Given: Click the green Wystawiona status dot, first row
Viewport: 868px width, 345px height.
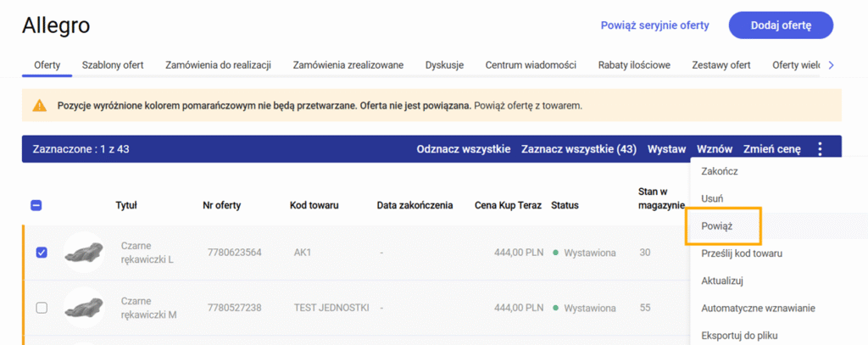Looking at the screenshot, I should [x=555, y=253].
